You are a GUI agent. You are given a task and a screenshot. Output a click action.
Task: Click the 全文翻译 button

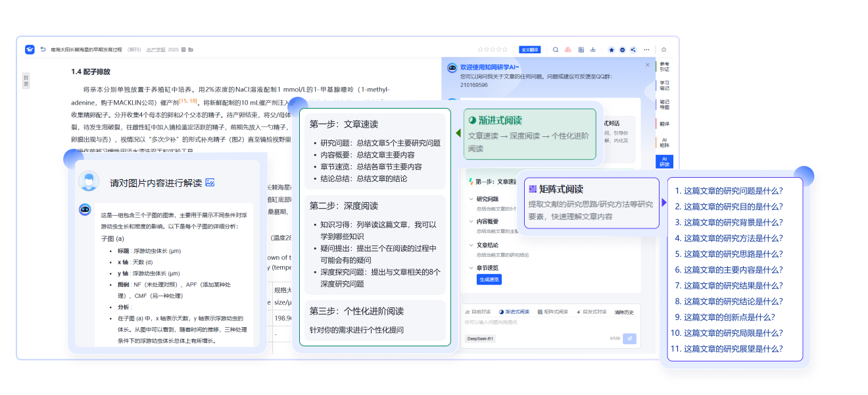[529, 49]
